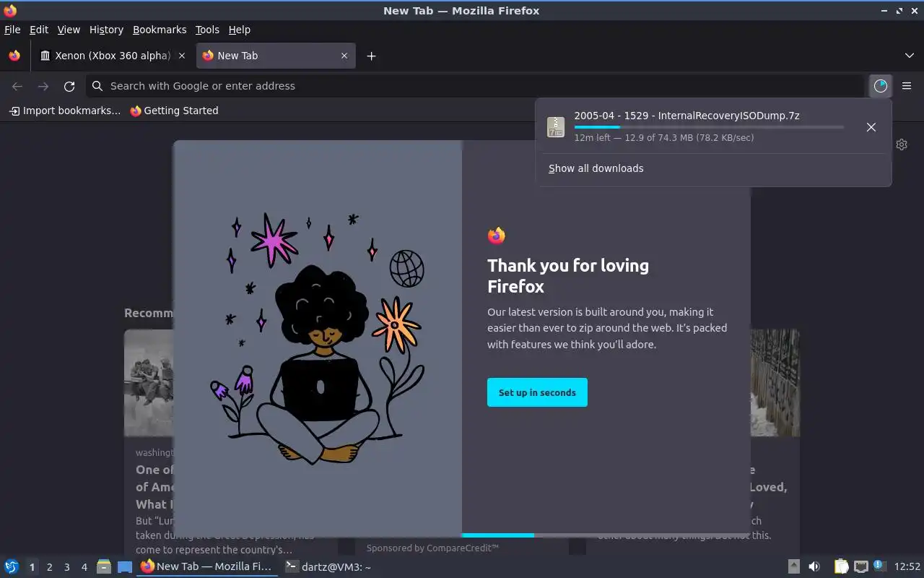
Task: Go back using the back arrow
Action: click(17, 86)
